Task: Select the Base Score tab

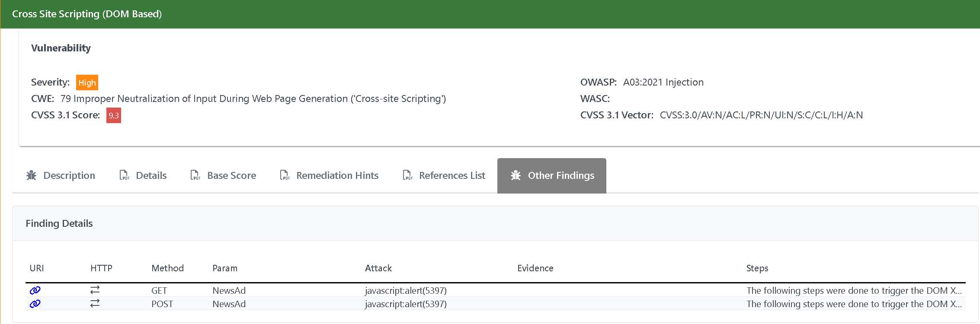Action: 231,175
